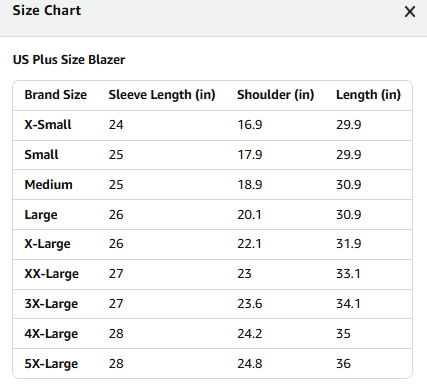Select the Small size row label

pos(41,155)
